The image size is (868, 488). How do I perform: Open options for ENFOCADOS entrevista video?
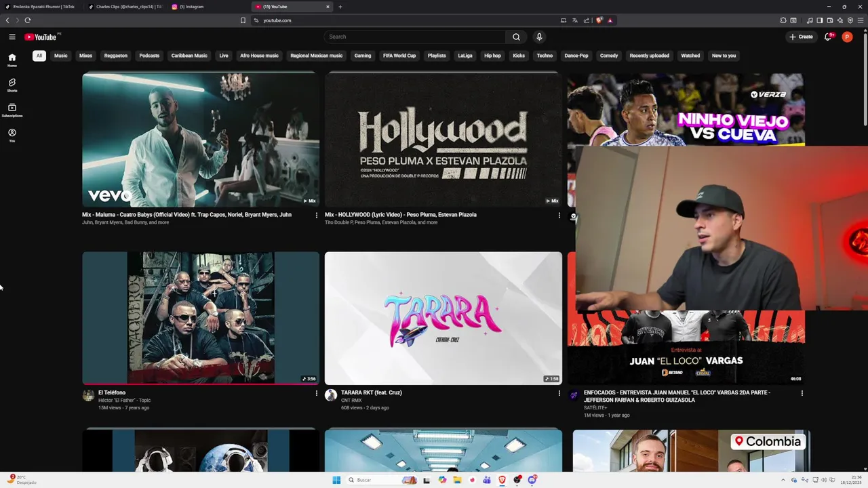(x=802, y=393)
